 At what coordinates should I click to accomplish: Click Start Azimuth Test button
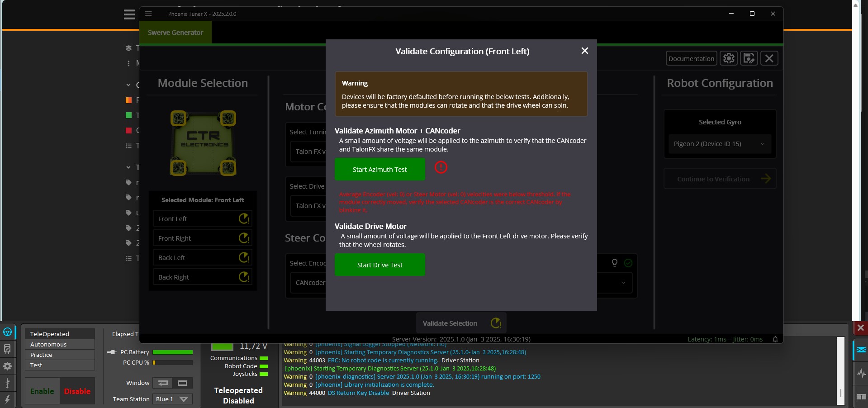[x=379, y=169]
